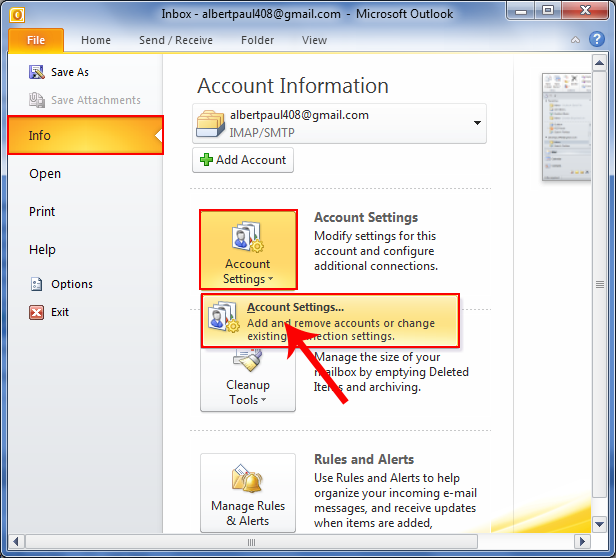Click the Open item in Backstage sidebar
The width and height of the screenshot is (616, 558).
click(x=45, y=174)
